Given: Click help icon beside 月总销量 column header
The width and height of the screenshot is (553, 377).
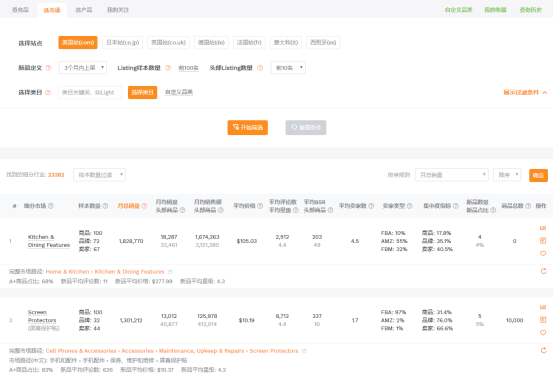Looking at the screenshot, I should point(144,206).
